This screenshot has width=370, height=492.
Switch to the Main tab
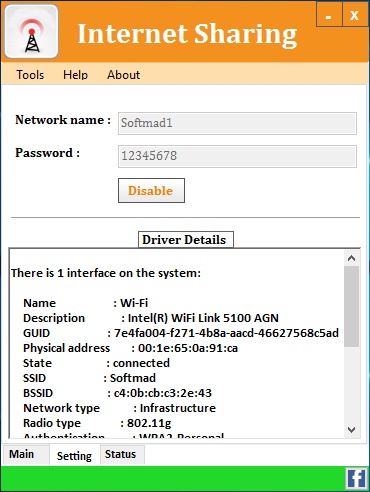(21, 454)
